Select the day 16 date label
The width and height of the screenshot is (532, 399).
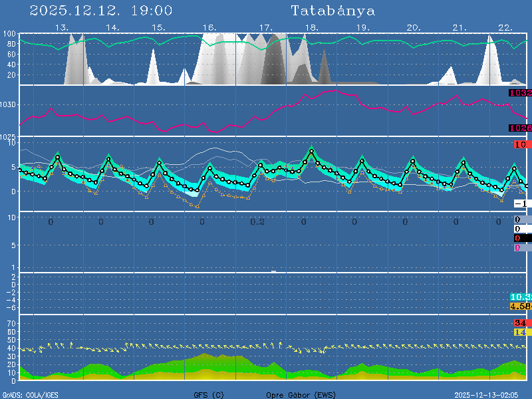(x=209, y=27)
